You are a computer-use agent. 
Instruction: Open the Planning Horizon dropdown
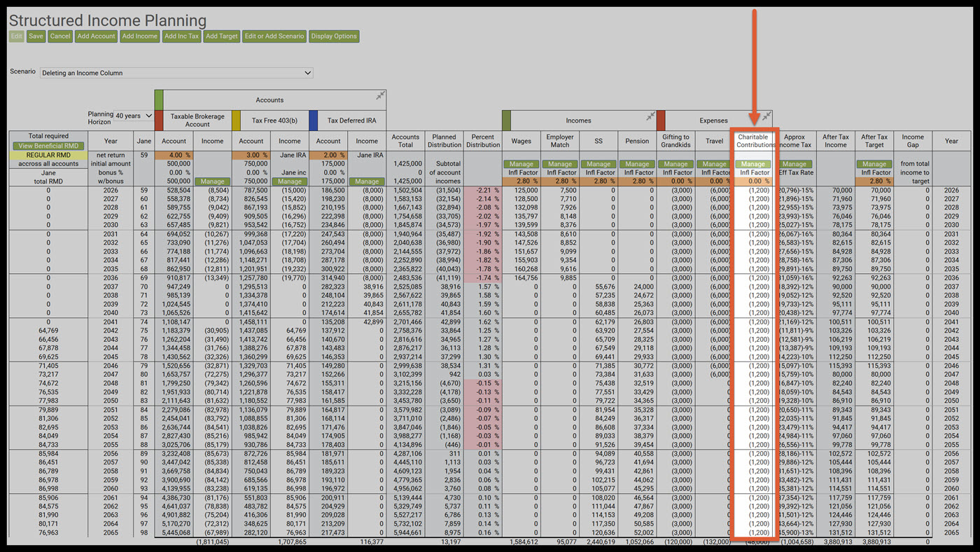pyautogui.click(x=134, y=116)
